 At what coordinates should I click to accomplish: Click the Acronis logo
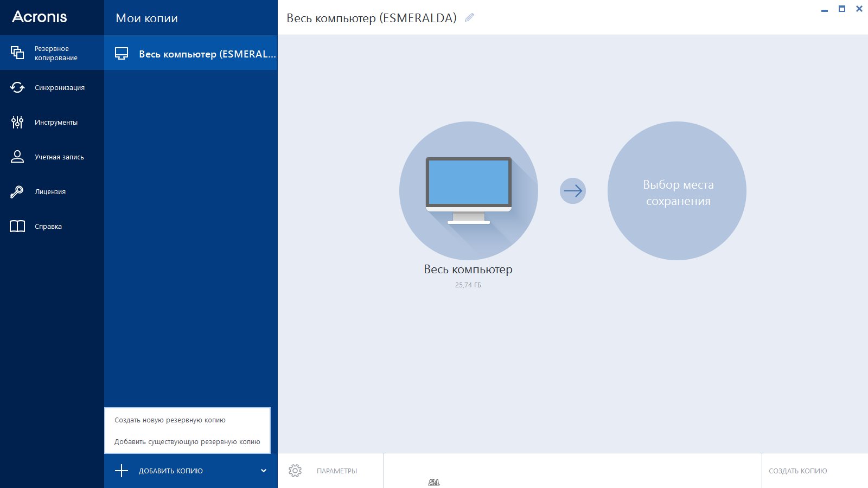40,17
